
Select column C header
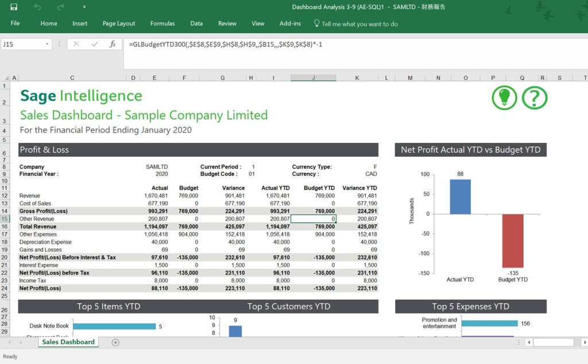click(72, 78)
